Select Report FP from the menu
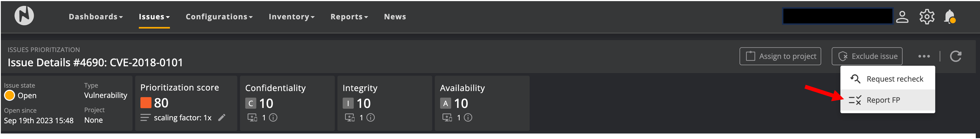This screenshot has height=139, width=980. point(883,100)
